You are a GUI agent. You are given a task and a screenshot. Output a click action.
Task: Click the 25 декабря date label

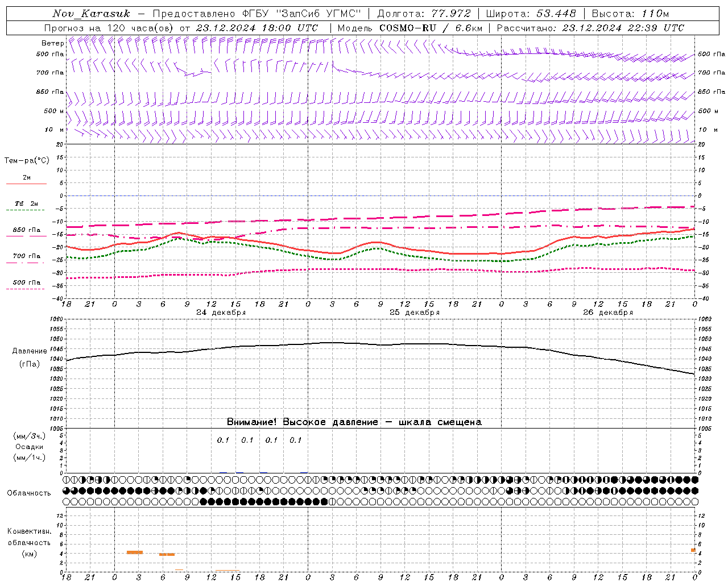tap(415, 313)
